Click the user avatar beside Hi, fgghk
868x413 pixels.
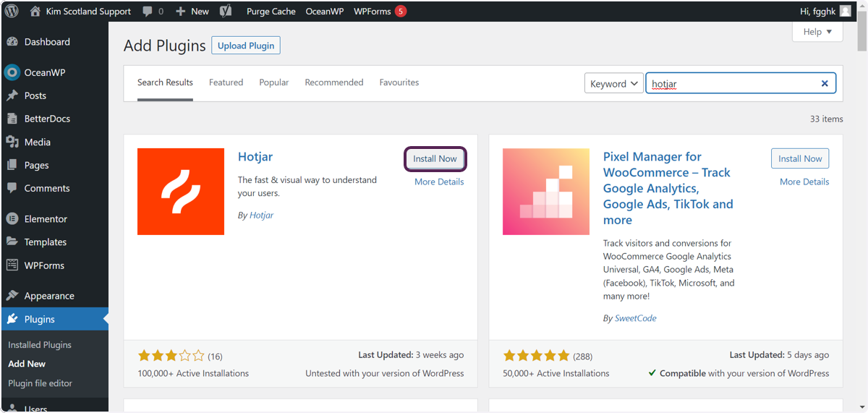point(846,11)
